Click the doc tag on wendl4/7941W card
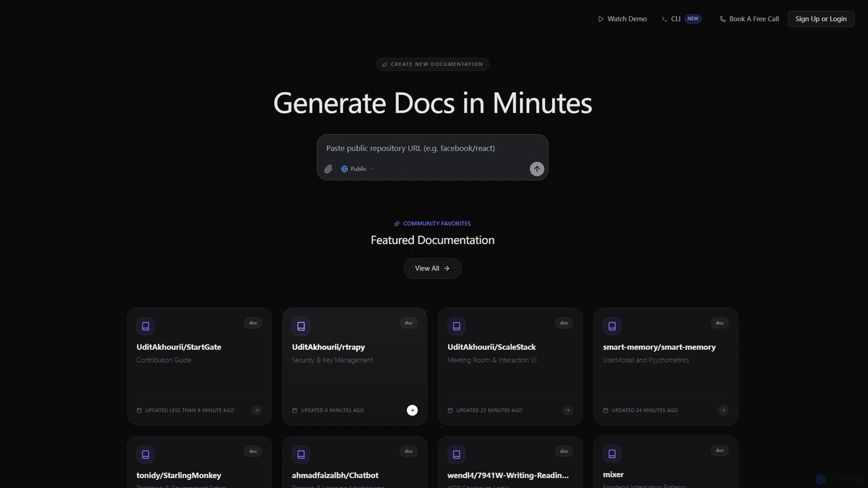868x488 pixels. (564, 451)
